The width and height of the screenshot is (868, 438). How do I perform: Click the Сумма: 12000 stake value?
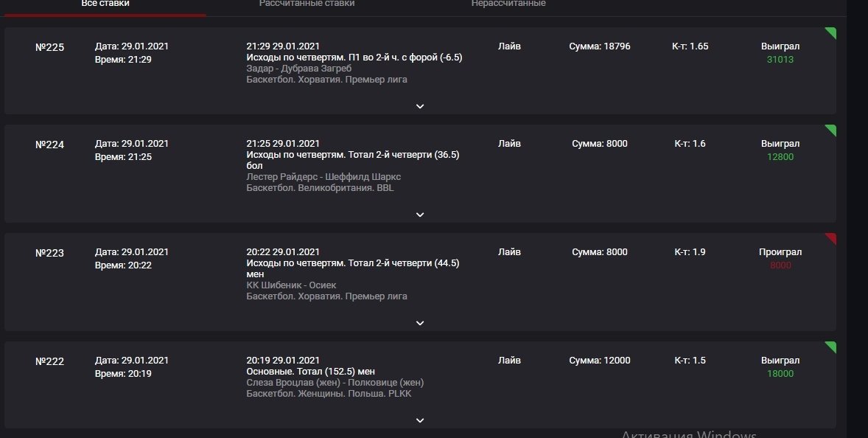point(600,361)
